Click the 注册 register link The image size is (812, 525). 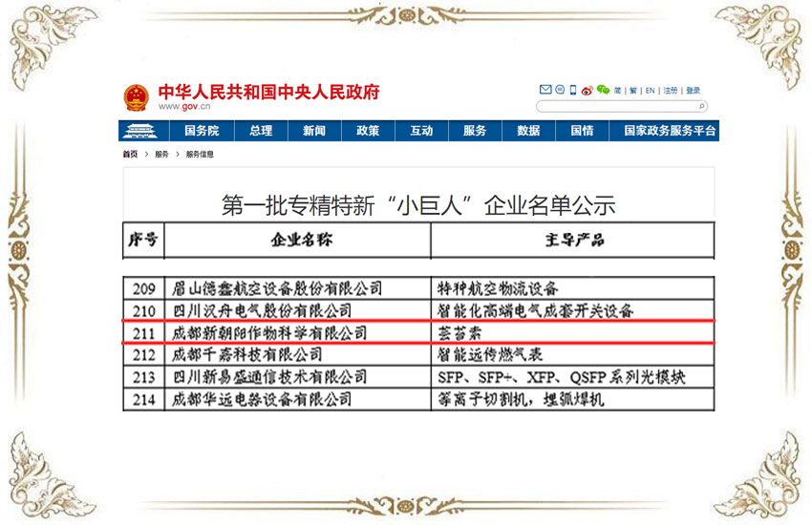click(671, 91)
